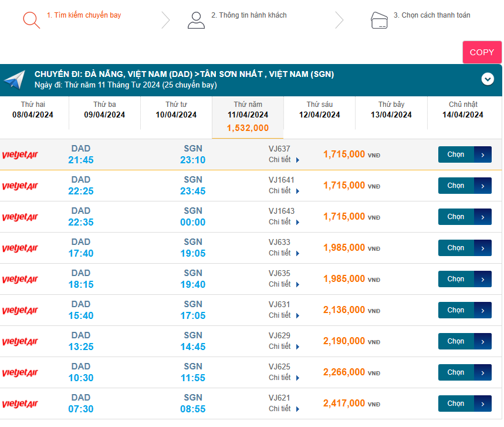Show Chi tiết details for flight VJ629
This screenshot has width=504, height=427.
click(x=284, y=347)
